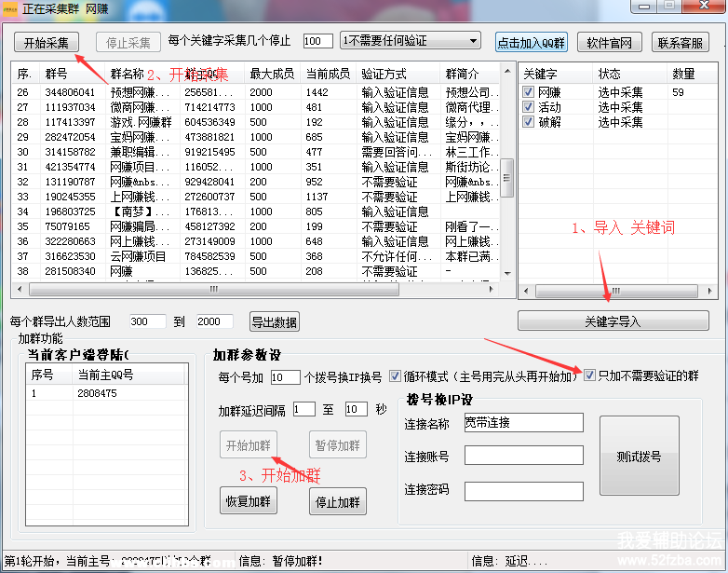Edit the 每个号加 count field

(285, 377)
